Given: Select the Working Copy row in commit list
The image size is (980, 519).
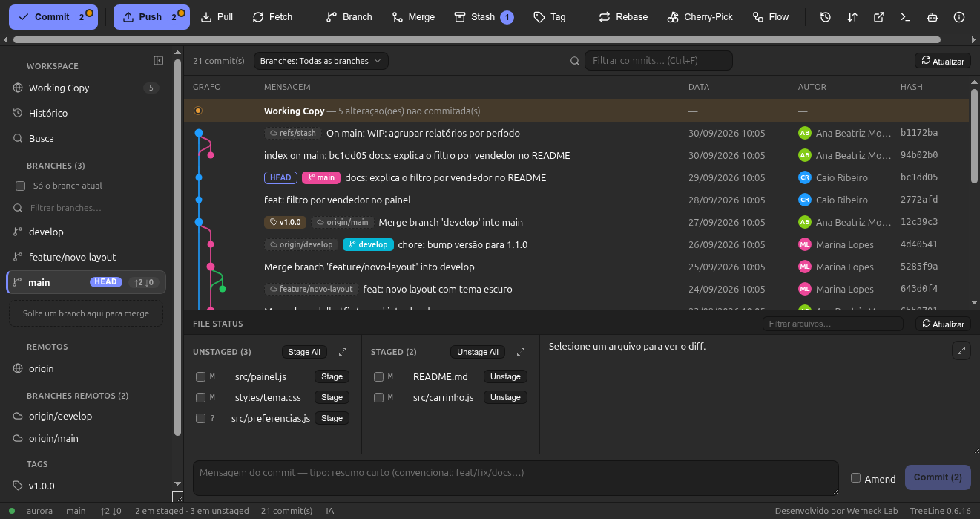Looking at the screenshot, I should (x=576, y=111).
